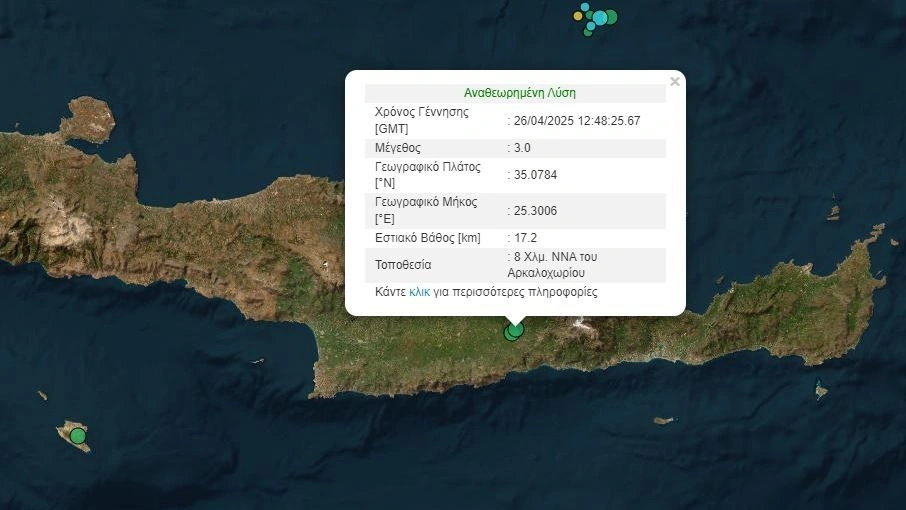The width and height of the screenshot is (906, 510).
Task: Click the Εστιακό Βάθος value 17.2
Action: [x=525, y=238]
